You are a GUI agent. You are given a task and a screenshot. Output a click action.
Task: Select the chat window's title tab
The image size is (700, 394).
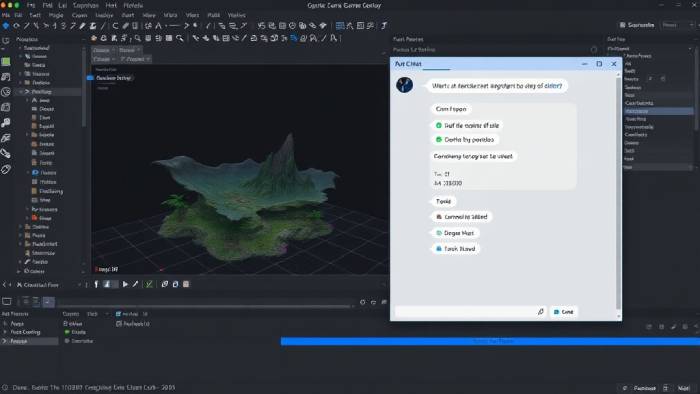pyautogui.click(x=408, y=64)
